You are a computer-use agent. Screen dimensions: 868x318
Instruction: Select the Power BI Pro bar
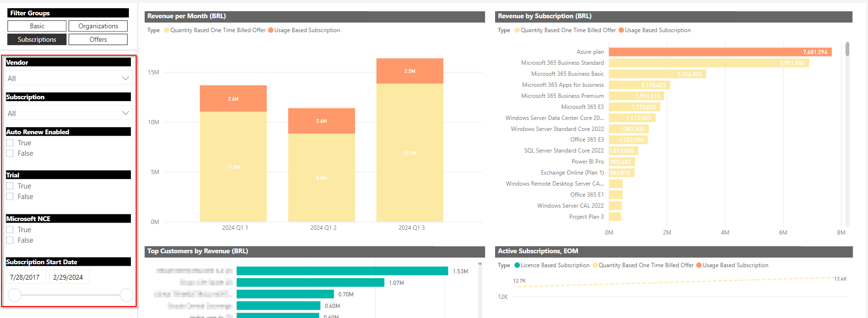[x=622, y=162]
